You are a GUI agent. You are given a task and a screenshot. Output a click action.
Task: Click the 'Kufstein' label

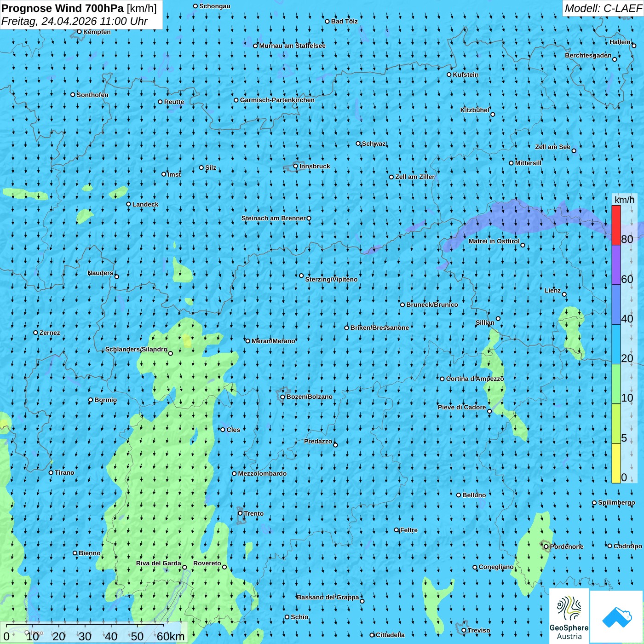466,75
